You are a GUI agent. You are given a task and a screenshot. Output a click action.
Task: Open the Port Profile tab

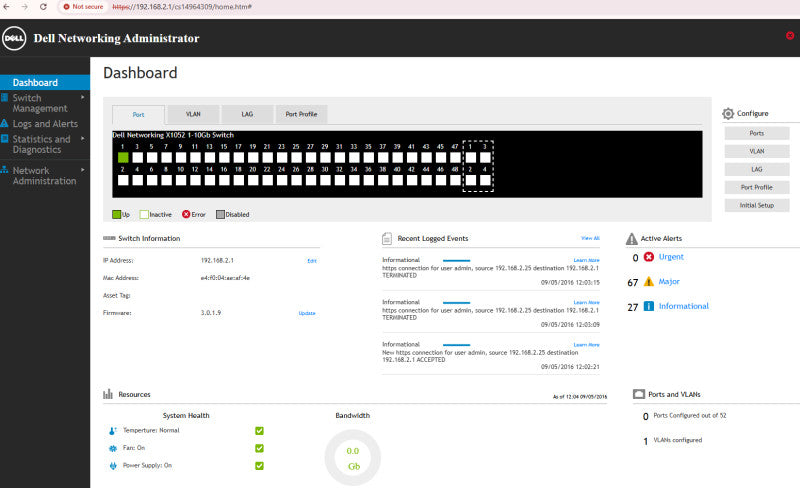coord(302,114)
